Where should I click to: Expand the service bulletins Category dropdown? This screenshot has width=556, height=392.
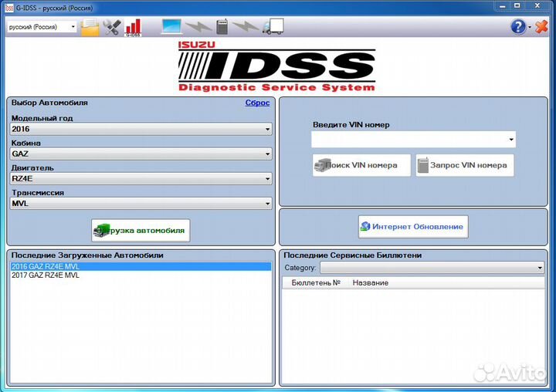pyautogui.click(x=432, y=268)
